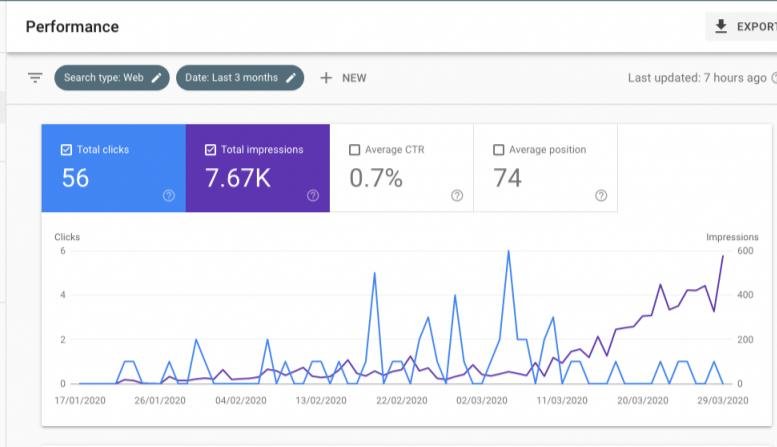Click the plus icon beside NEW
Screen dimensions: 777x447
(x=326, y=78)
